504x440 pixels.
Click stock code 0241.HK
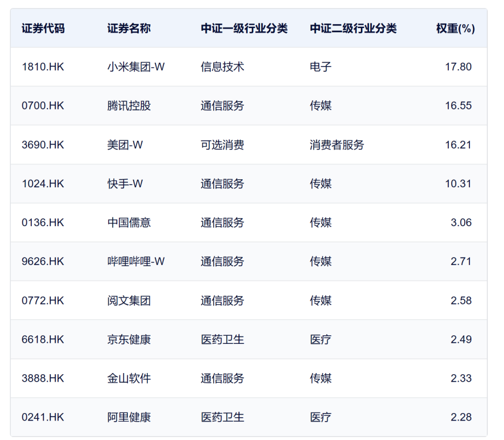(43, 417)
